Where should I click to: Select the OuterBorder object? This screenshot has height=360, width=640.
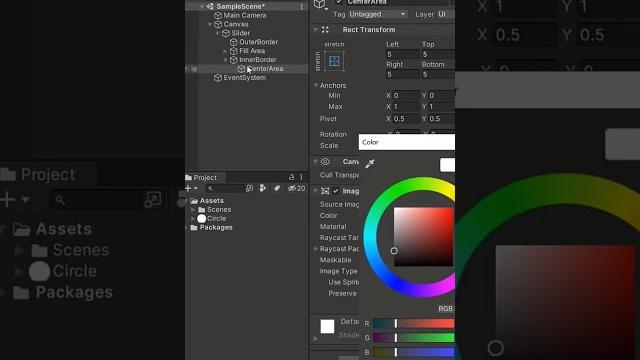258,42
